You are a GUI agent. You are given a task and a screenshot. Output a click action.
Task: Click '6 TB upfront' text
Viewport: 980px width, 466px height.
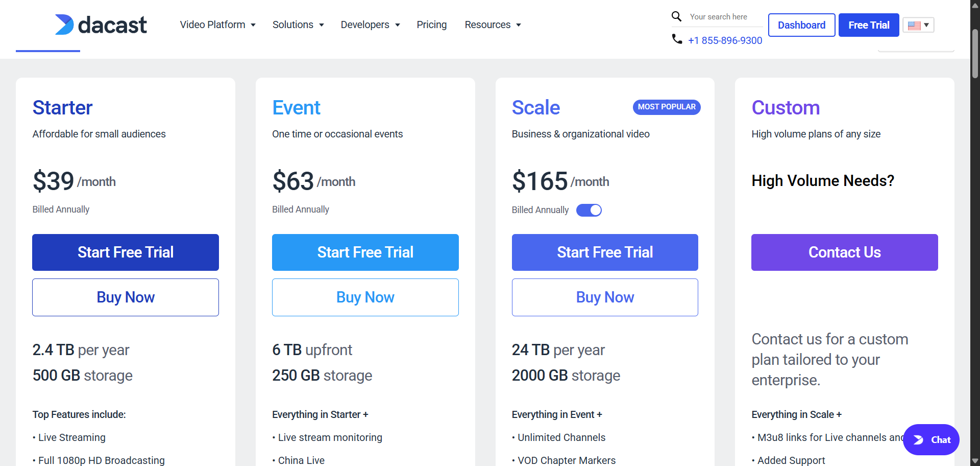(x=312, y=350)
